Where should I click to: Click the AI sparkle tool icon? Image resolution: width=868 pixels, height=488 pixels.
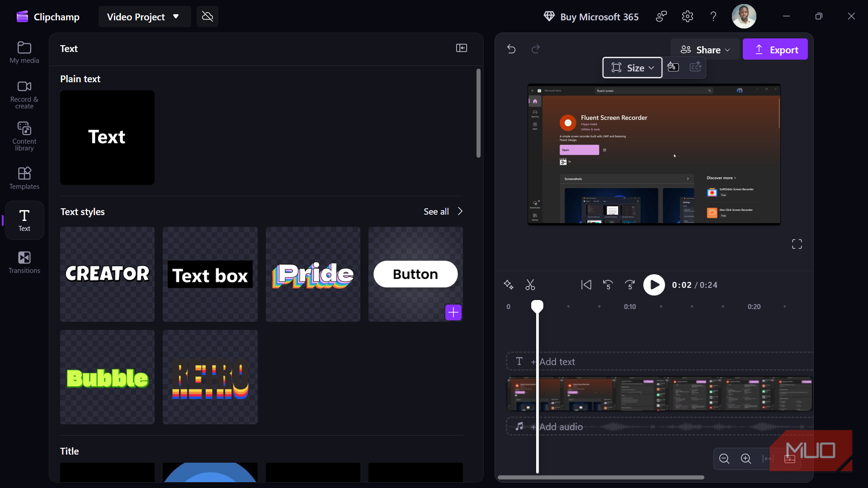tap(509, 285)
